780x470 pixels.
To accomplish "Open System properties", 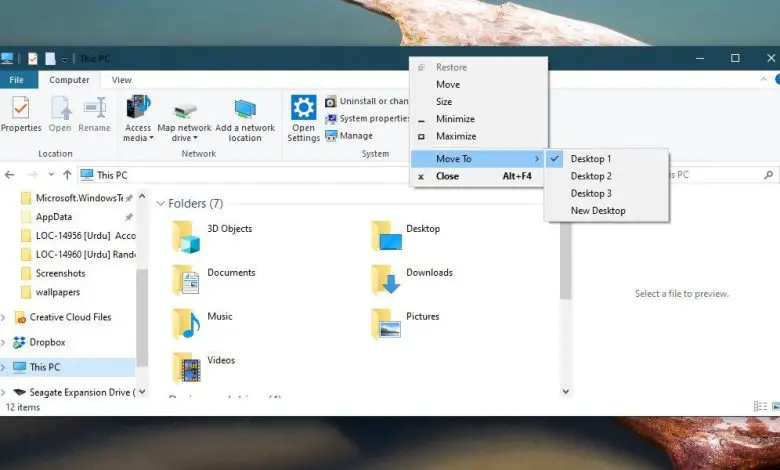I will pyautogui.click(x=367, y=118).
